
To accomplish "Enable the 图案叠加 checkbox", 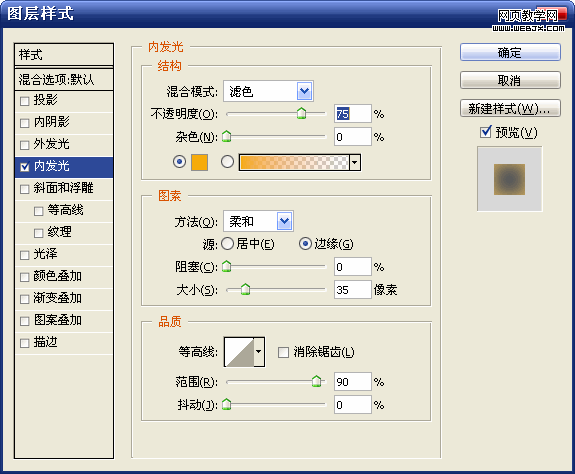I will [x=25, y=321].
